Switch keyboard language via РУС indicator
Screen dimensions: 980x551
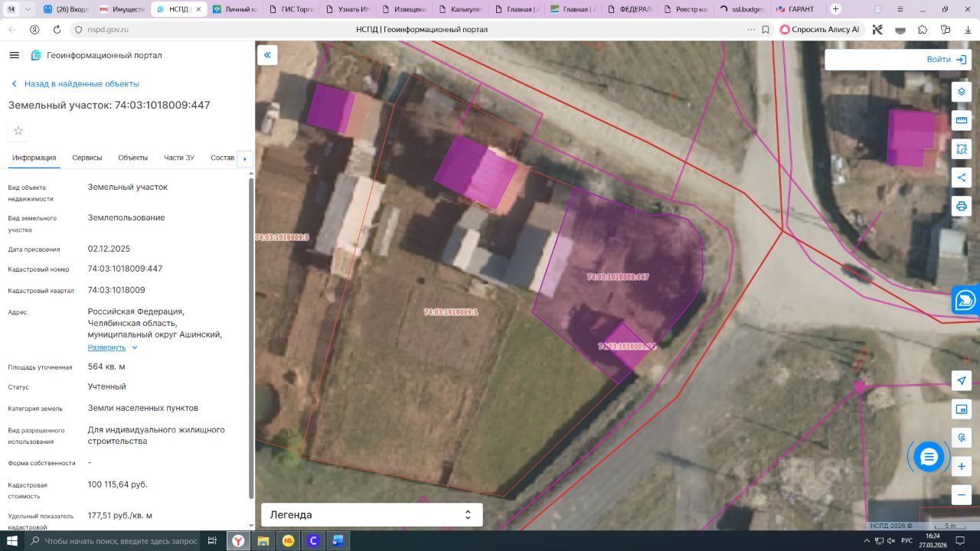click(x=906, y=541)
